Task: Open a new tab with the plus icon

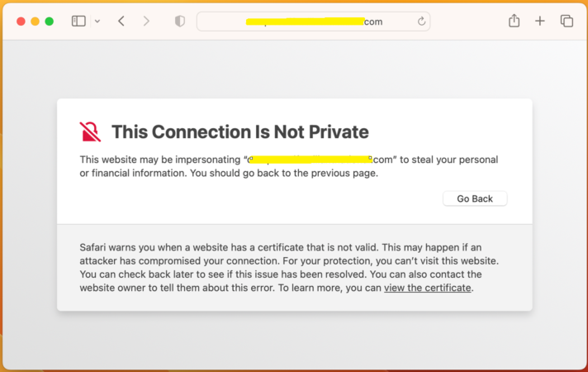Action: click(540, 21)
